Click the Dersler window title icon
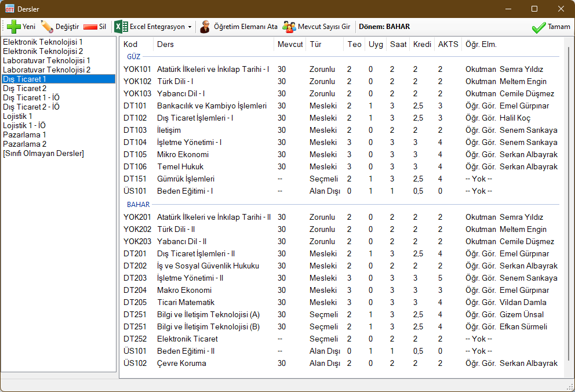The width and height of the screenshot is (575, 392). pyautogui.click(x=9, y=9)
